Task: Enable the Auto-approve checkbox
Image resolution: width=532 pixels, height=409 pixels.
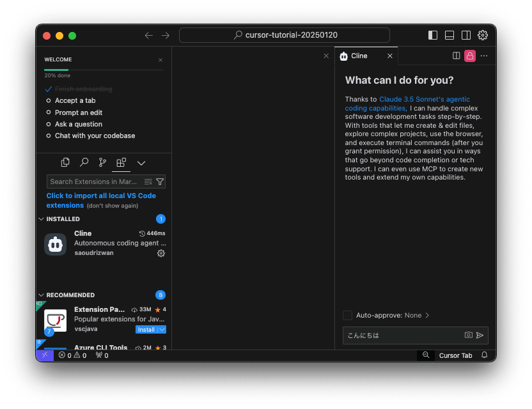Action: tap(347, 316)
